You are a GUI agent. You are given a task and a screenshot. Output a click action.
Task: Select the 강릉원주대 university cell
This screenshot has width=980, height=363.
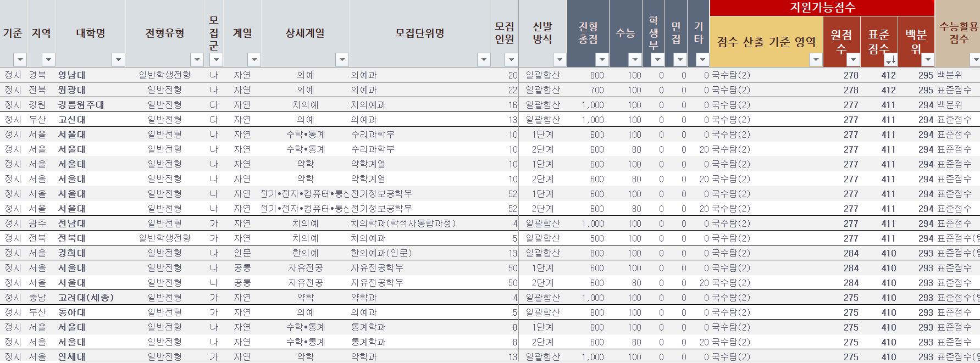point(91,105)
